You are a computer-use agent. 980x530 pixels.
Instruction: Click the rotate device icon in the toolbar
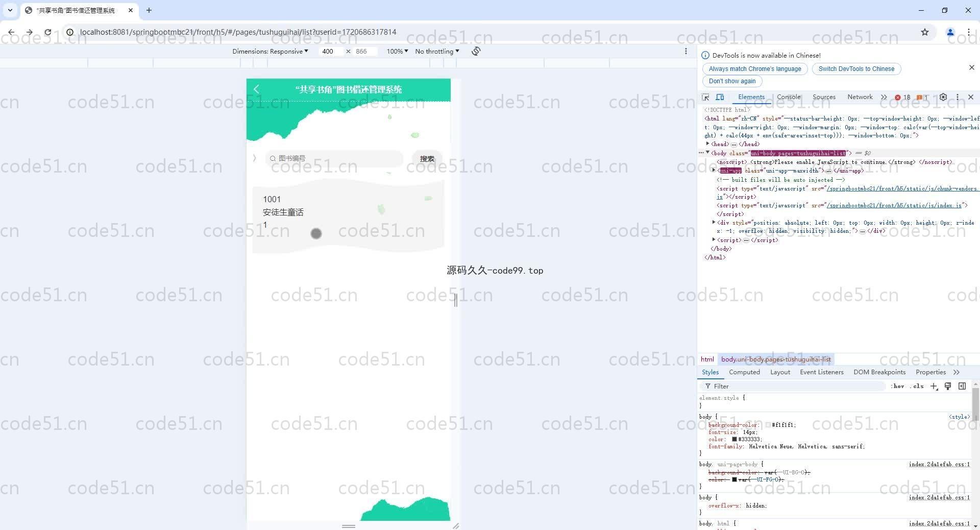coord(476,51)
